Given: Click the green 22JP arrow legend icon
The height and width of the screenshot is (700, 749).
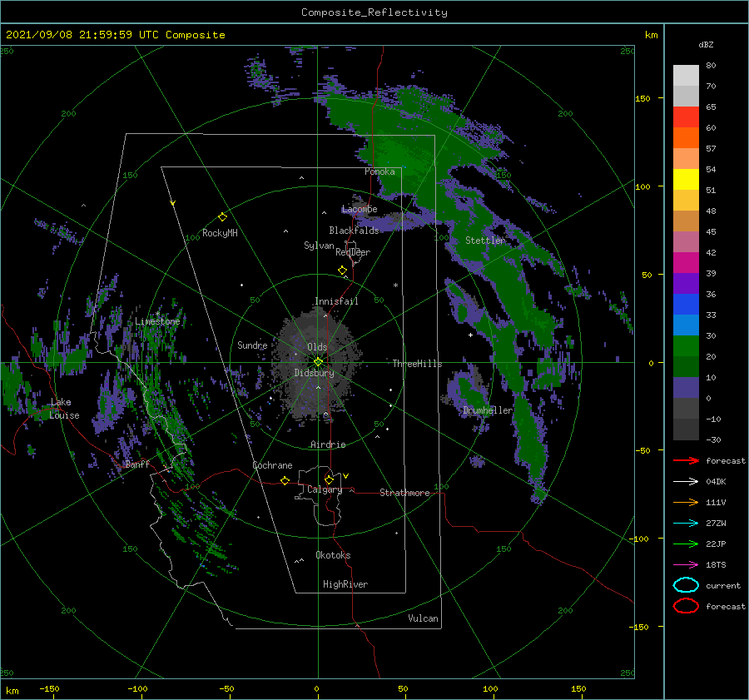Looking at the screenshot, I should coord(686,544).
